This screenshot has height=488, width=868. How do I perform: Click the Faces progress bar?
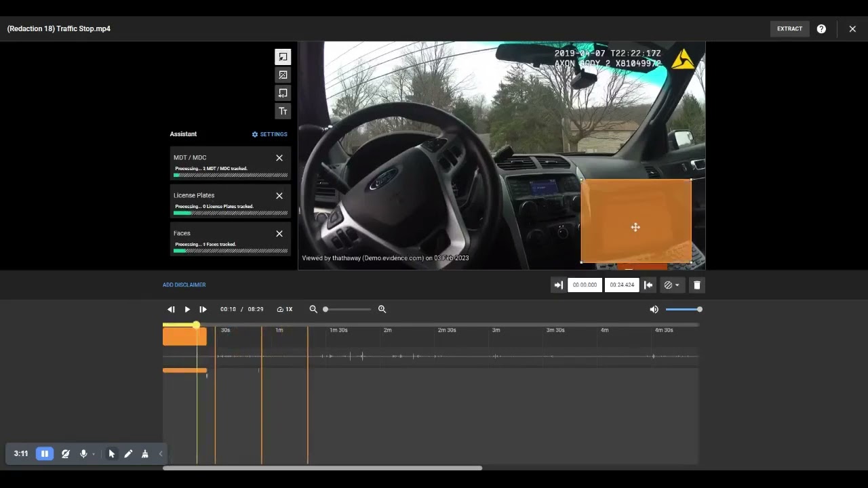click(x=231, y=251)
